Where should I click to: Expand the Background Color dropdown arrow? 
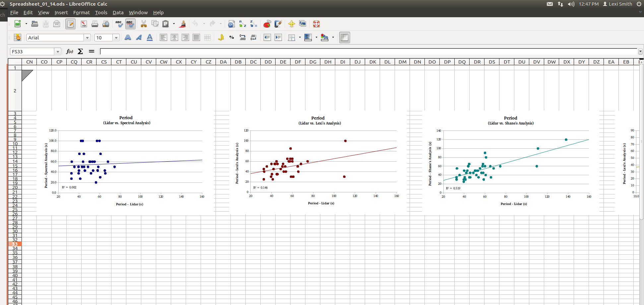316,37
